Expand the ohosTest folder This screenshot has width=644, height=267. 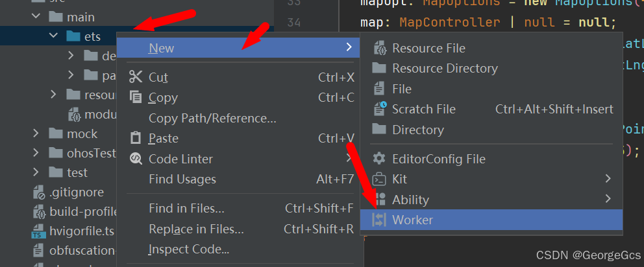(x=36, y=154)
